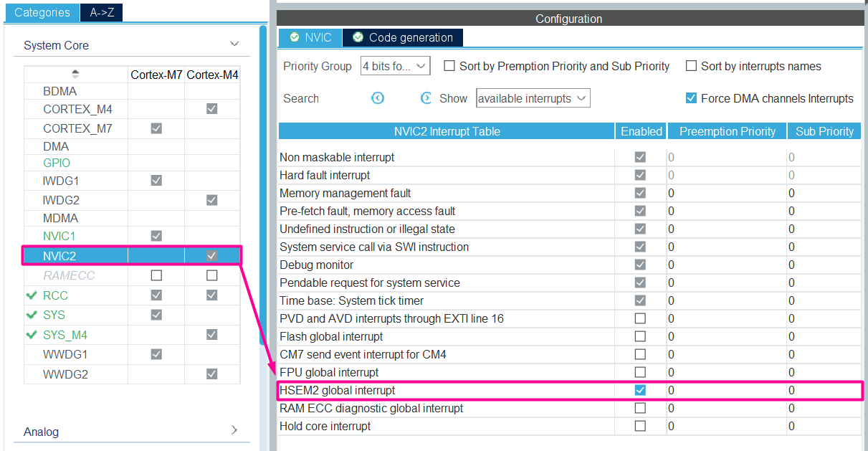Enable the Flash global interrupt

(639, 336)
